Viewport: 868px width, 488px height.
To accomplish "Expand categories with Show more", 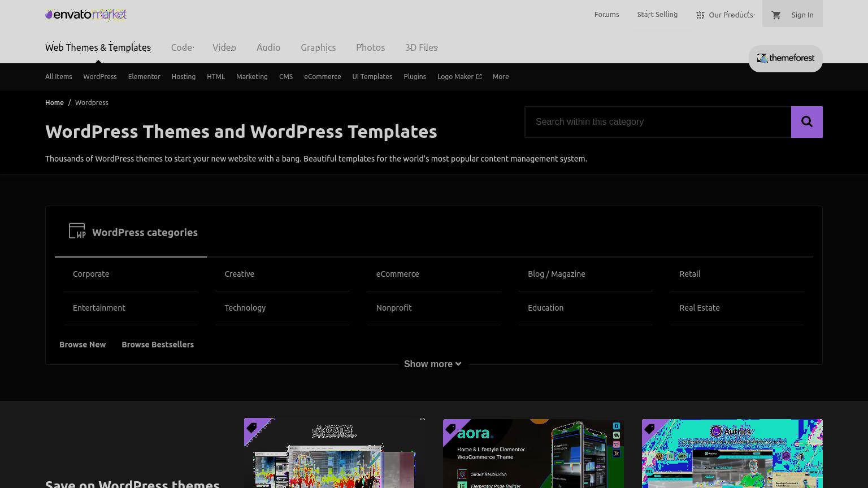I will [433, 364].
